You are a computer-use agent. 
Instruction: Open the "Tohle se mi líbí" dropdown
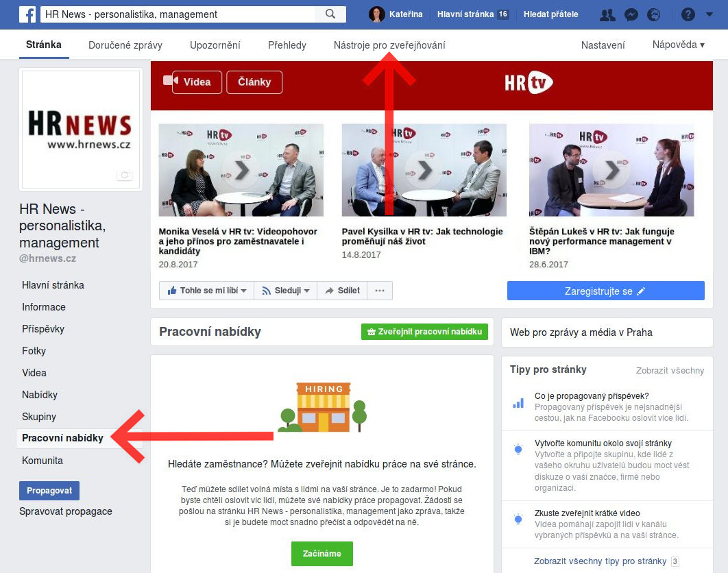point(206,291)
